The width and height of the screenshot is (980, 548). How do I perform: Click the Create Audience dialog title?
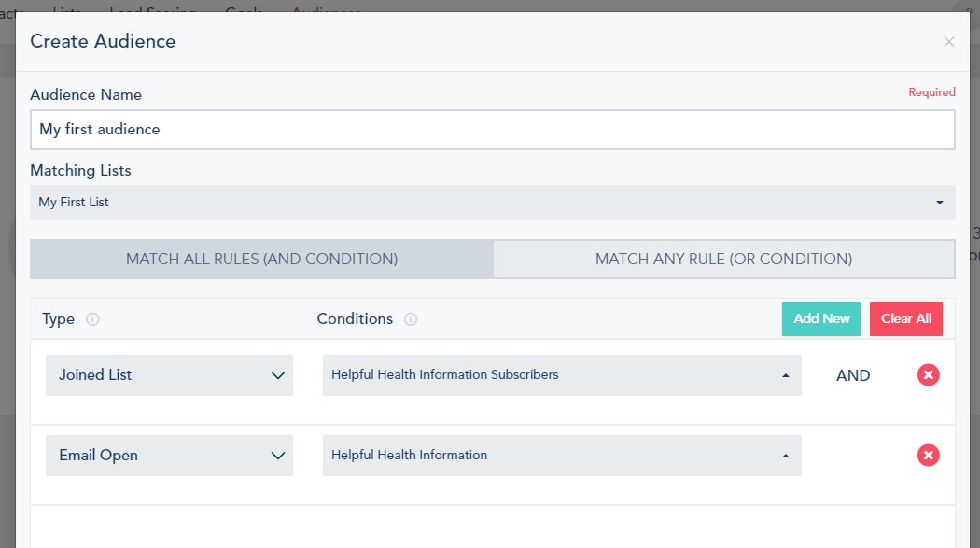[x=103, y=41]
